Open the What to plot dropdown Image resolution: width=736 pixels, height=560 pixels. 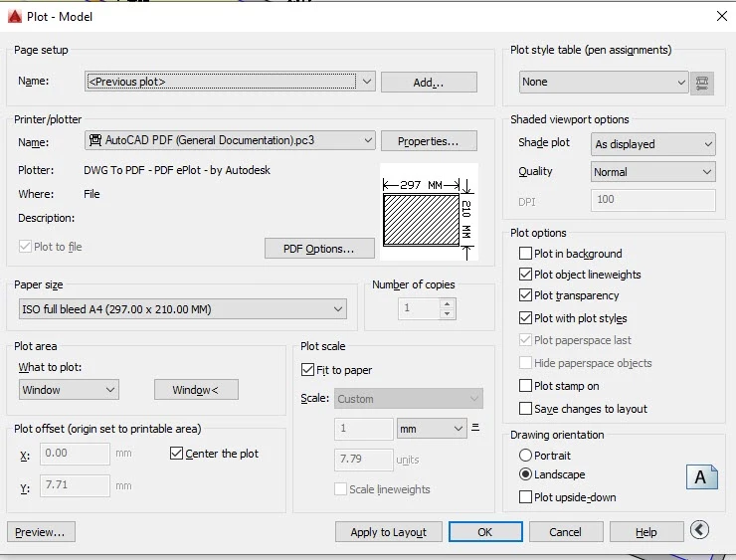[69, 390]
